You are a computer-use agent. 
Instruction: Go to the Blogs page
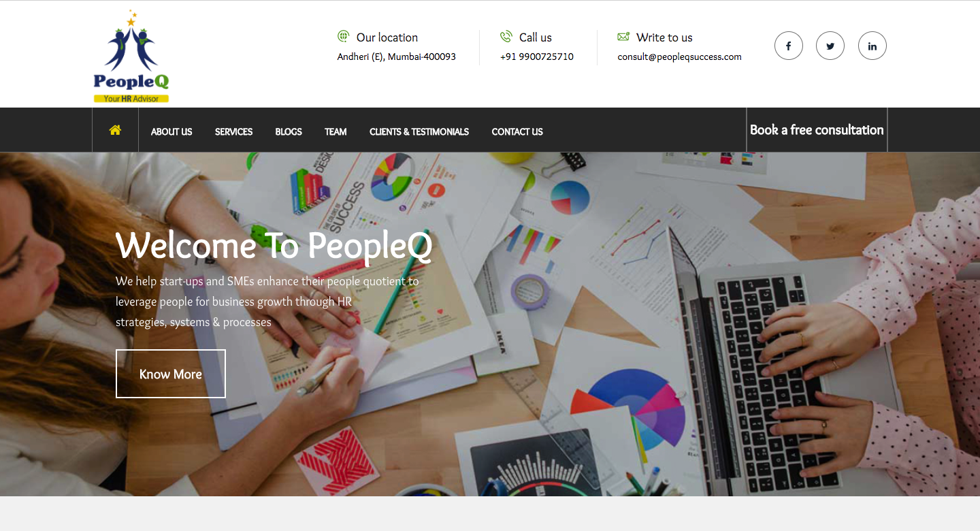tap(289, 132)
